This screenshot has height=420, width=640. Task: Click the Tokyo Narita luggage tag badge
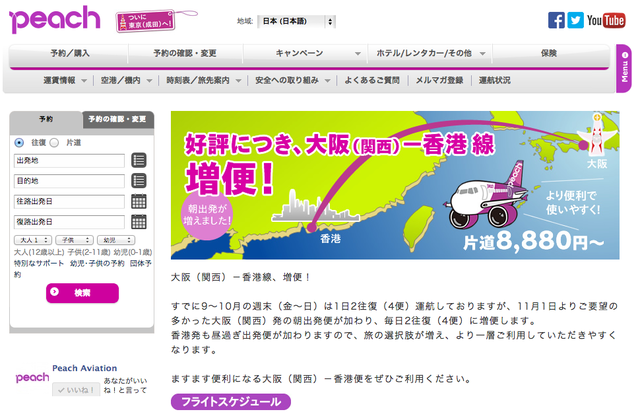coord(147,21)
